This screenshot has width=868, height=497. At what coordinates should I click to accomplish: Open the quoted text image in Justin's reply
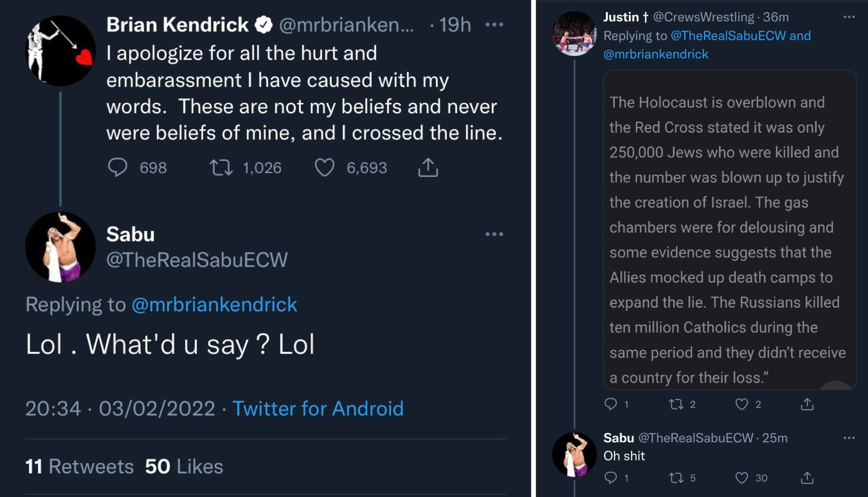(729, 229)
